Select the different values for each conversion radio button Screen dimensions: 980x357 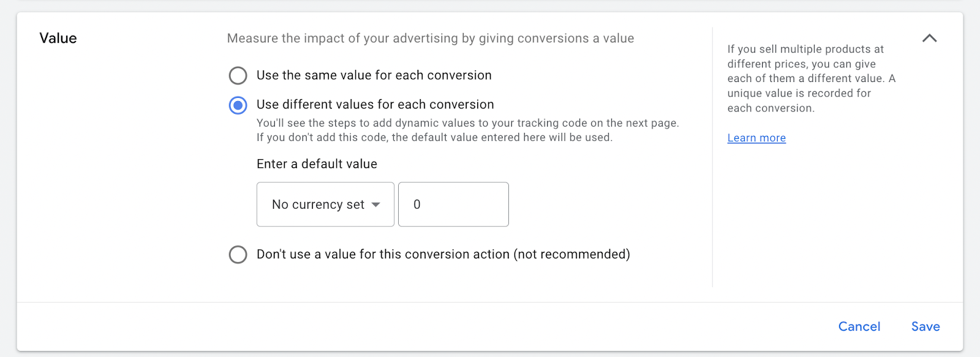238,105
